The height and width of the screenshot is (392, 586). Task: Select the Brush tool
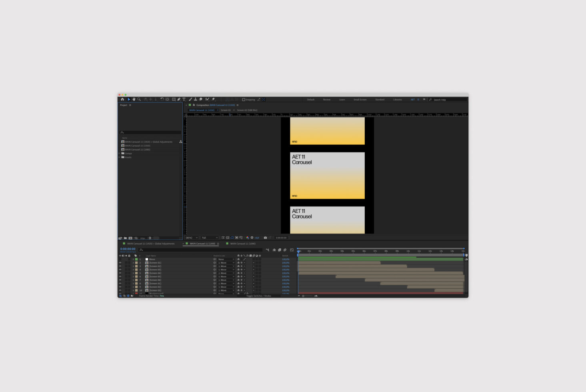tap(190, 99)
